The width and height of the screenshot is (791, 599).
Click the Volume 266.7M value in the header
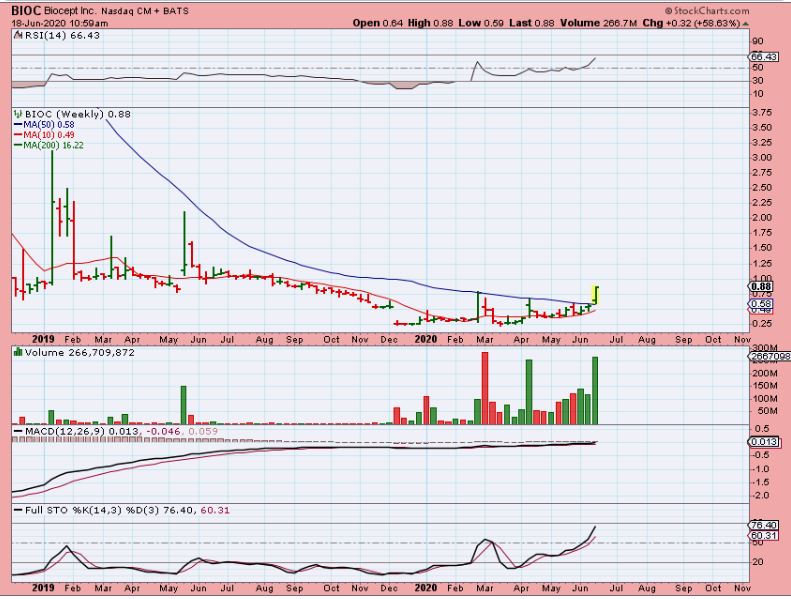(x=599, y=23)
